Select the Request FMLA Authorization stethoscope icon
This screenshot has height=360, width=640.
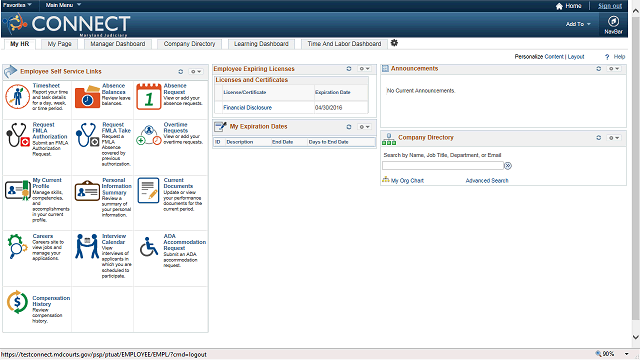click(x=18, y=135)
